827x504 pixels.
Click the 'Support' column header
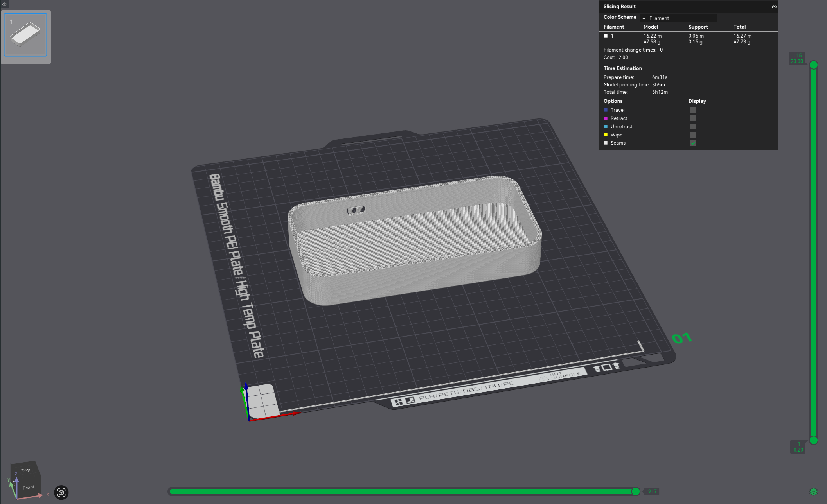pyautogui.click(x=698, y=27)
